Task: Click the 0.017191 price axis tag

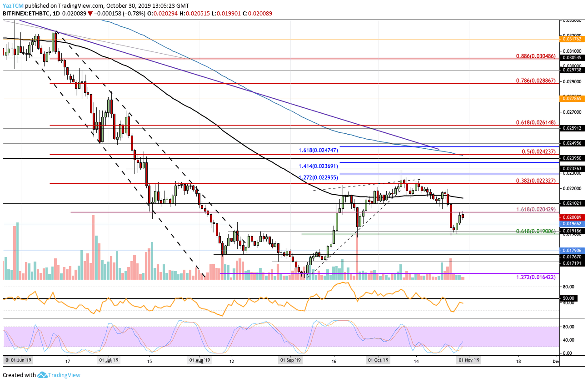Action: click(x=573, y=263)
